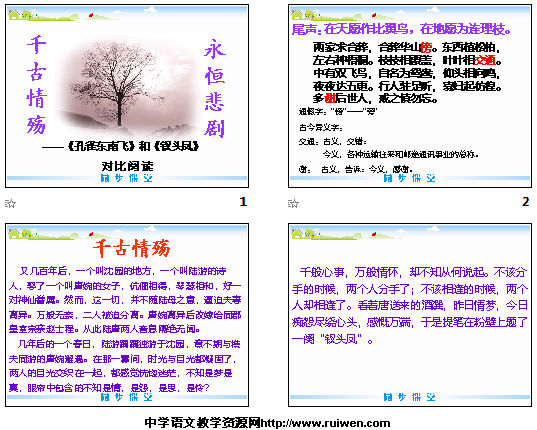Click the house icon on slide 2 header
Viewport: 537px width, 430px height.
click(x=297, y=15)
